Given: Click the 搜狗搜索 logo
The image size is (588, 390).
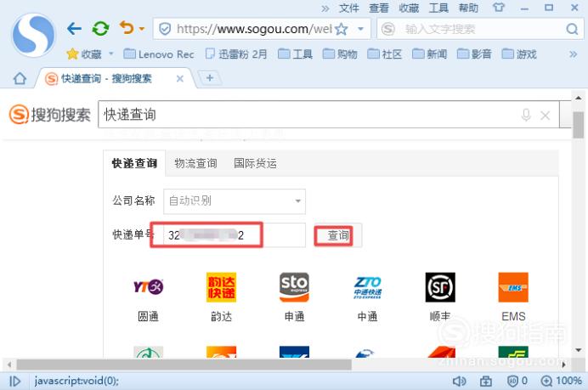Looking at the screenshot, I should [x=49, y=115].
